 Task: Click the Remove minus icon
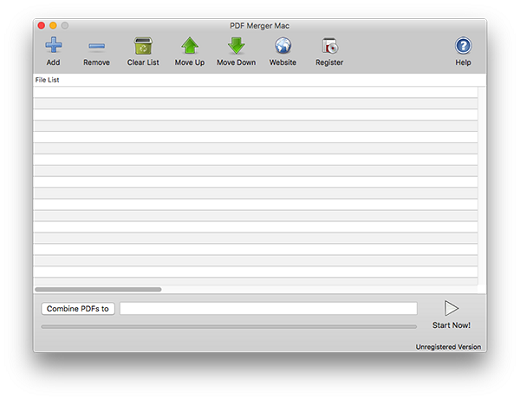tap(97, 46)
